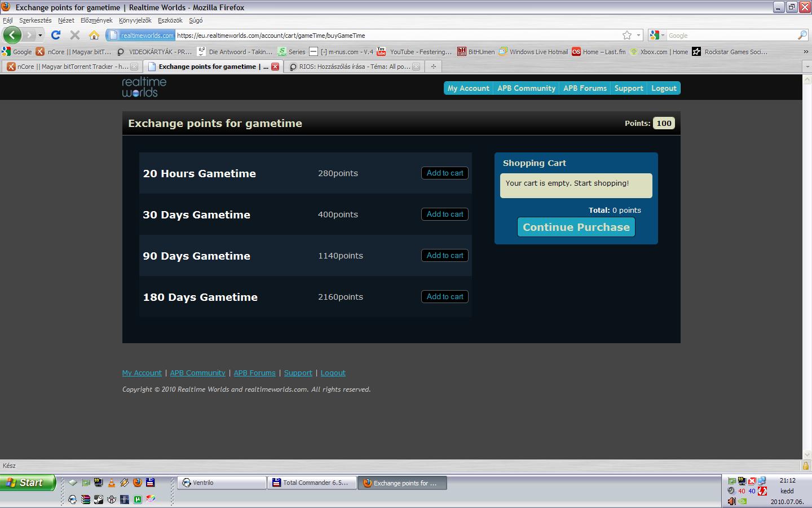Click the page vertical scrollbar
Screen dimensions: 812x508
807,266
